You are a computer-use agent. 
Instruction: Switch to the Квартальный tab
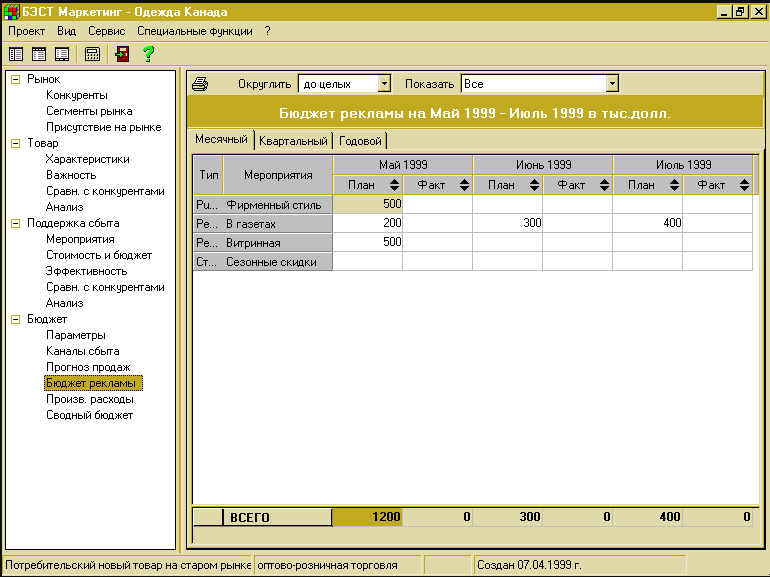[293, 141]
